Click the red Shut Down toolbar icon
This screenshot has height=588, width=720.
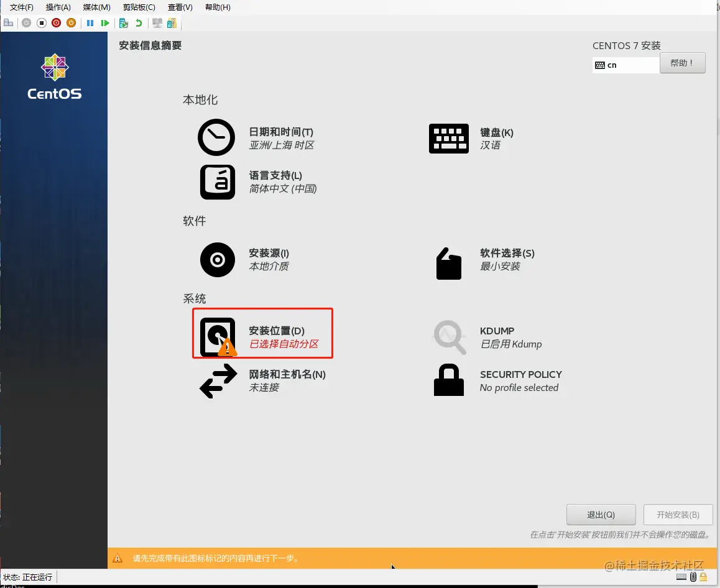pos(57,23)
